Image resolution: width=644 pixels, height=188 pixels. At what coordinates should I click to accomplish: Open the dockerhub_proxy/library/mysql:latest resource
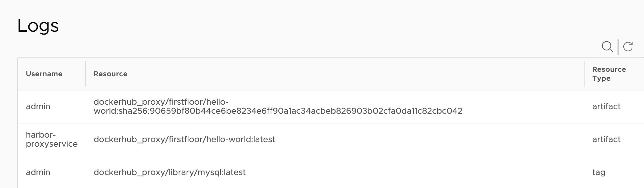pos(170,172)
